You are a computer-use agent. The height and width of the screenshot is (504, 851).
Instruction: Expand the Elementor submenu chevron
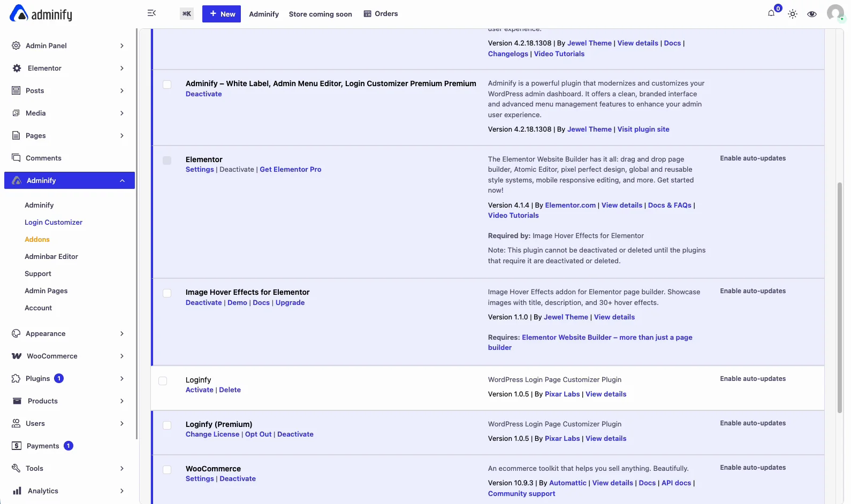pos(122,68)
